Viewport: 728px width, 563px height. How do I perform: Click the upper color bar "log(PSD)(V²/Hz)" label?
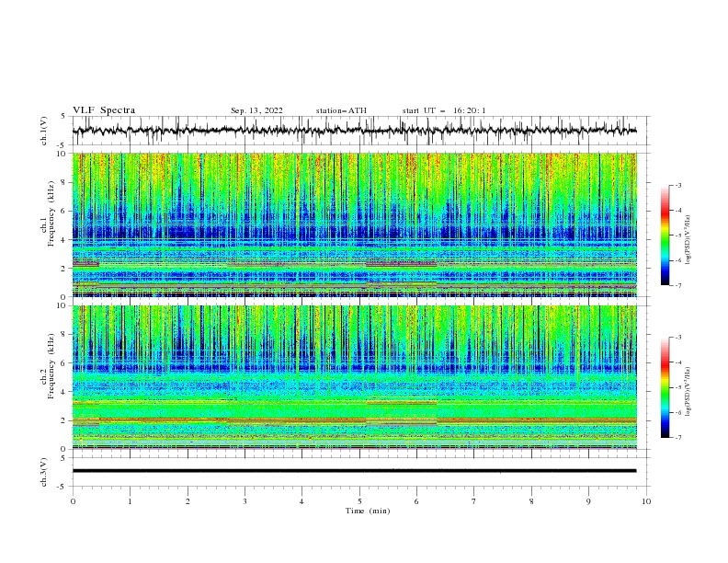click(x=688, y=240)
